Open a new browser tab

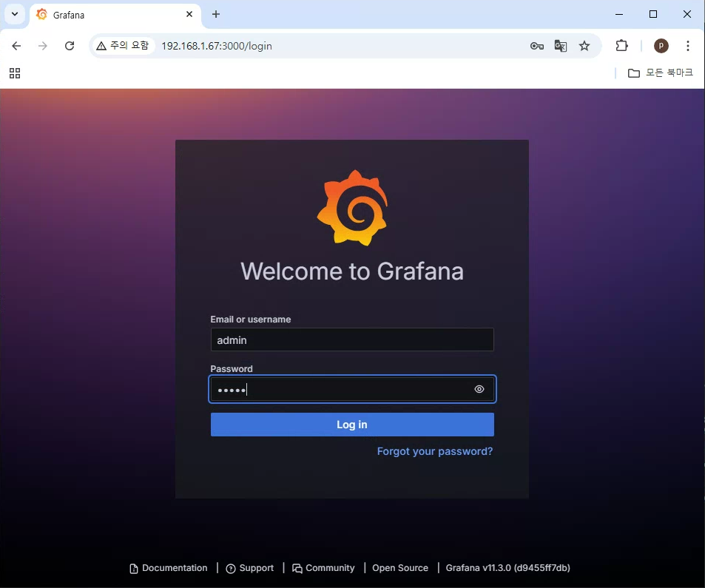click(x=216, y=14)
